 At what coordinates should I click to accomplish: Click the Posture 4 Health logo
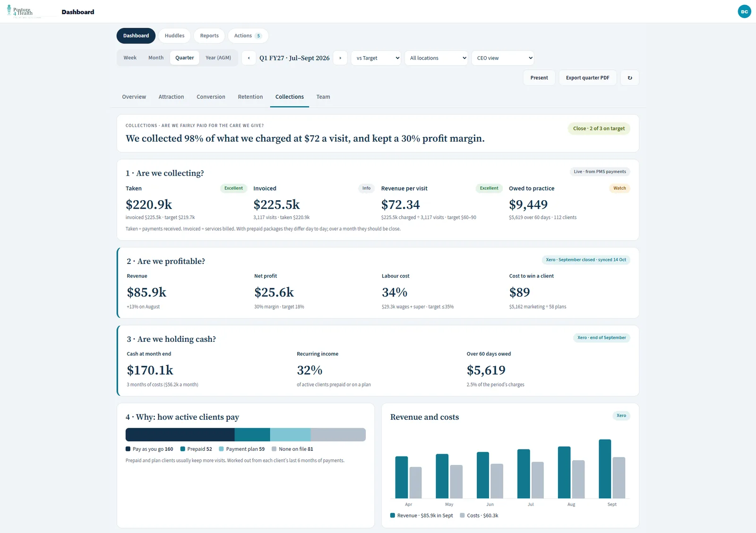20,11
